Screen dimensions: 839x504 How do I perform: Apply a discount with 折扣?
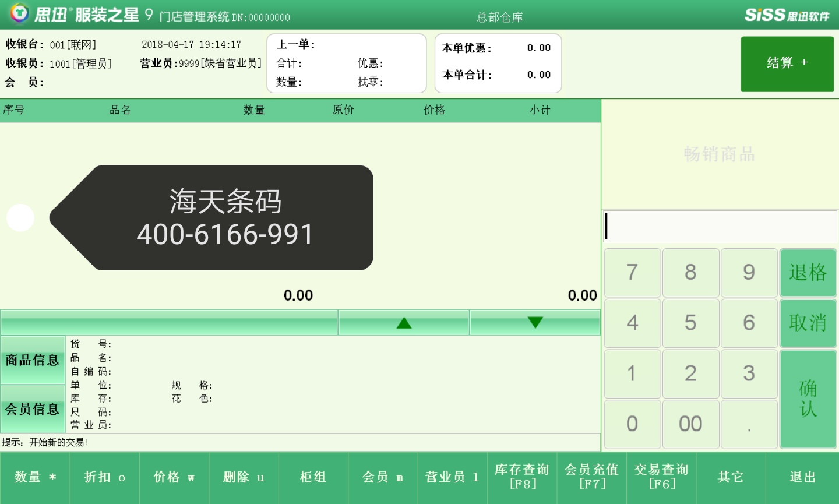104,477
